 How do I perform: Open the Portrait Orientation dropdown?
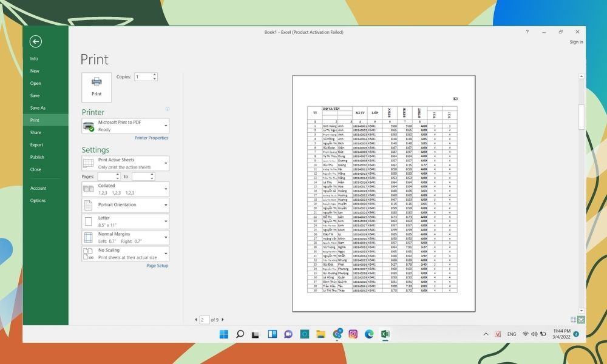125,205
